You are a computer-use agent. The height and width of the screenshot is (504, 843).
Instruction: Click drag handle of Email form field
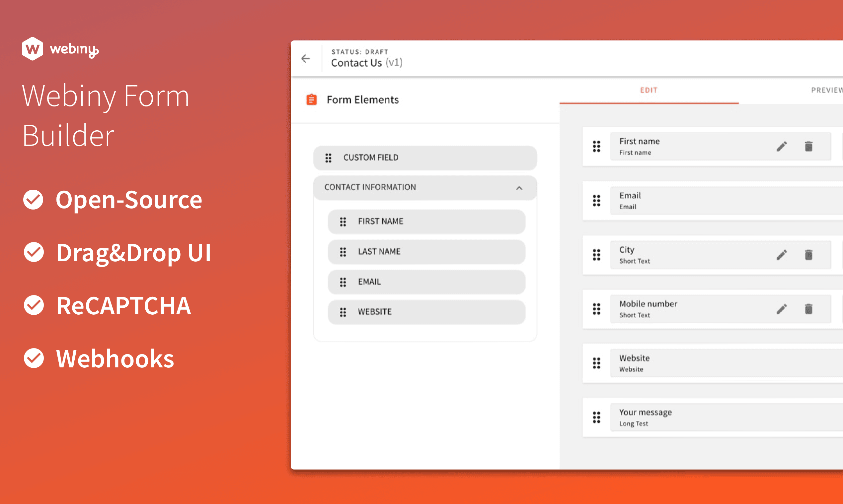pyautogui.click(x=596, y=201)
